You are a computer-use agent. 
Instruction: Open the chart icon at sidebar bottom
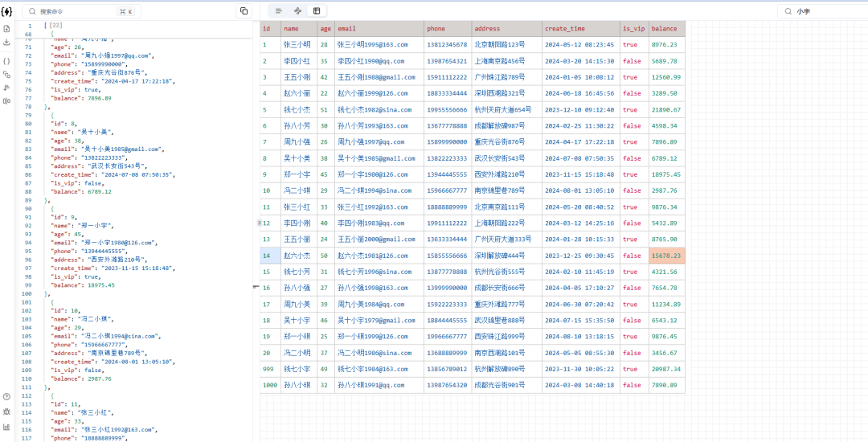(7, 427)
